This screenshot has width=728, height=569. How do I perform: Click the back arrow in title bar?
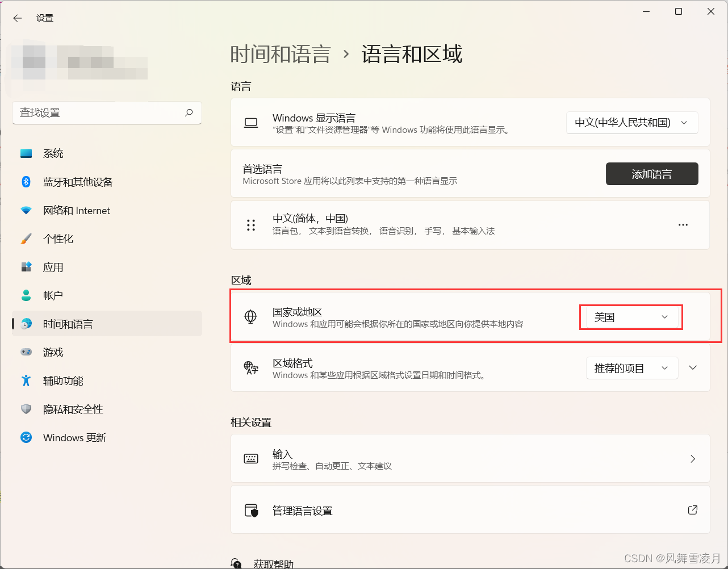pyautogui.click(x=18, y=18)
